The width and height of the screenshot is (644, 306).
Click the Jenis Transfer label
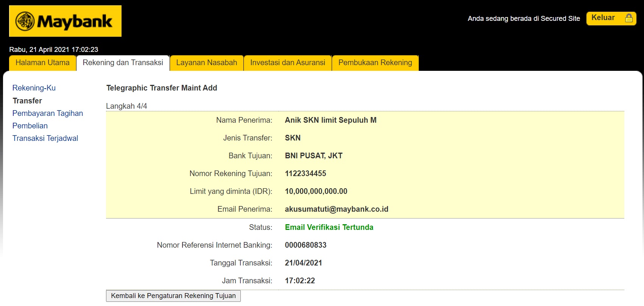pos(248,138)
